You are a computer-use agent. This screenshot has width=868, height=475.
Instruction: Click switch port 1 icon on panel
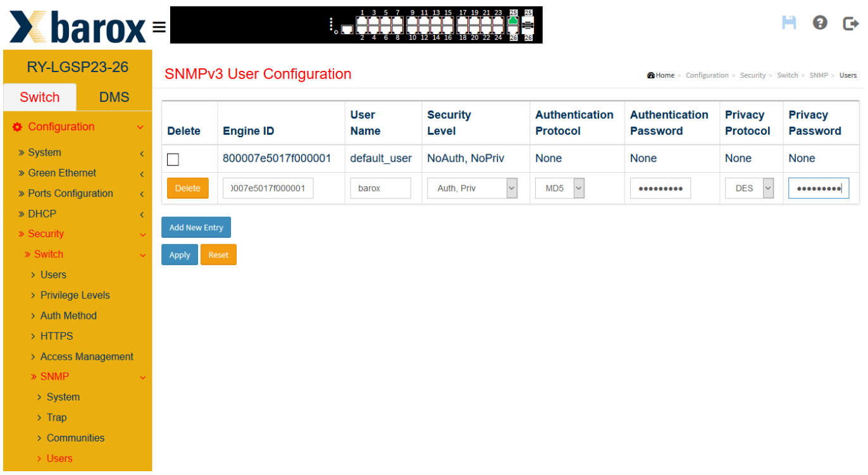pyautogui.click(x=362, y=22)
